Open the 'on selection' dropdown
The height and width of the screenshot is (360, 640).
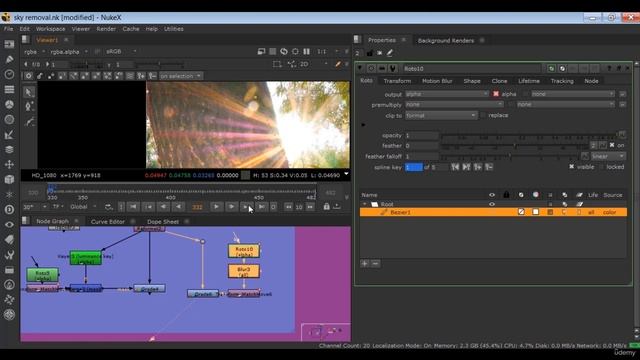click(x=180, y=76)
